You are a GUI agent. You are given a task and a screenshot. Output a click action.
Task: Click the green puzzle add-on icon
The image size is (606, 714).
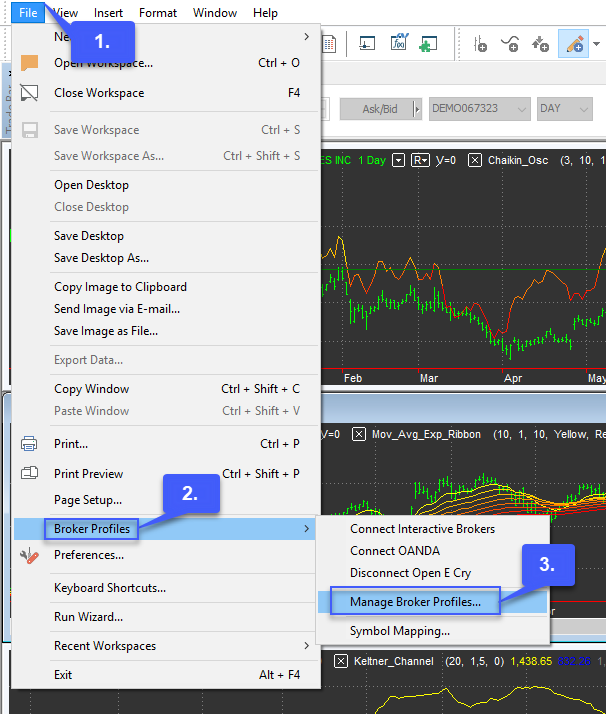point(428,44)
